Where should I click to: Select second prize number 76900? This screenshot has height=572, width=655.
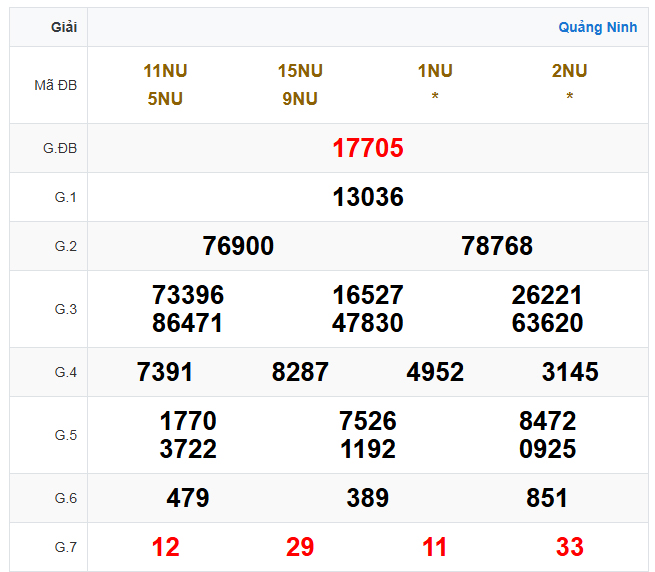[x=238, y=246]
